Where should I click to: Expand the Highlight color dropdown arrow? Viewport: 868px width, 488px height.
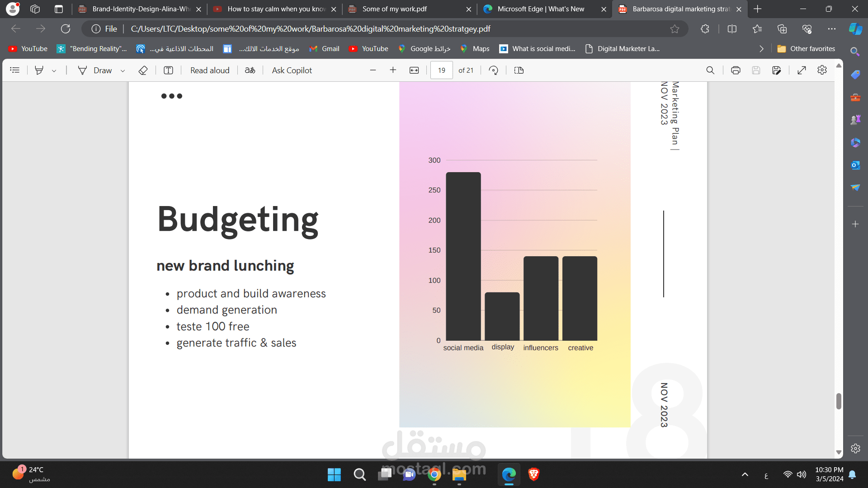(54, 70)
